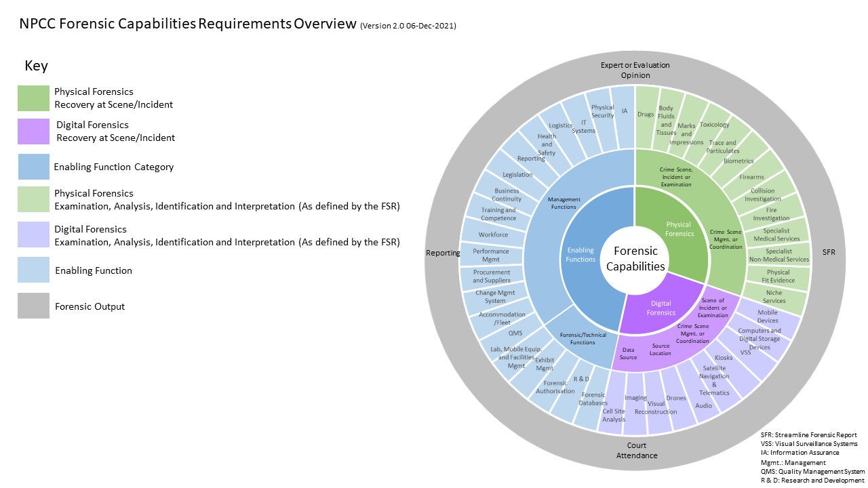Click the Data Source segment
Screen dimensions: 868x488
[629, 353]
